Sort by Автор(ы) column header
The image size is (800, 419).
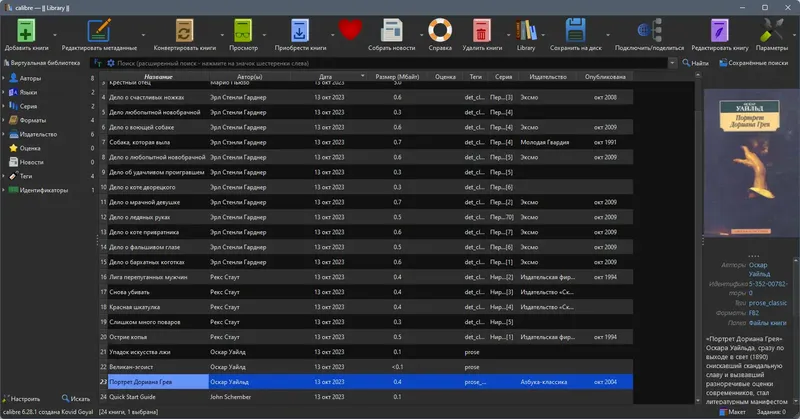[249, 77]
